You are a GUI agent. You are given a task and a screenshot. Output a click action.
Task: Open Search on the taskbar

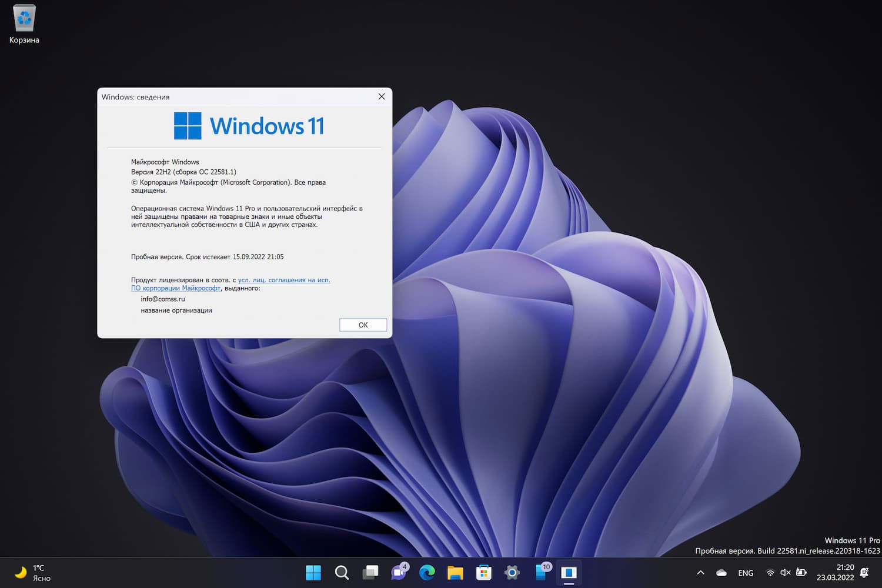coord(342,572)
